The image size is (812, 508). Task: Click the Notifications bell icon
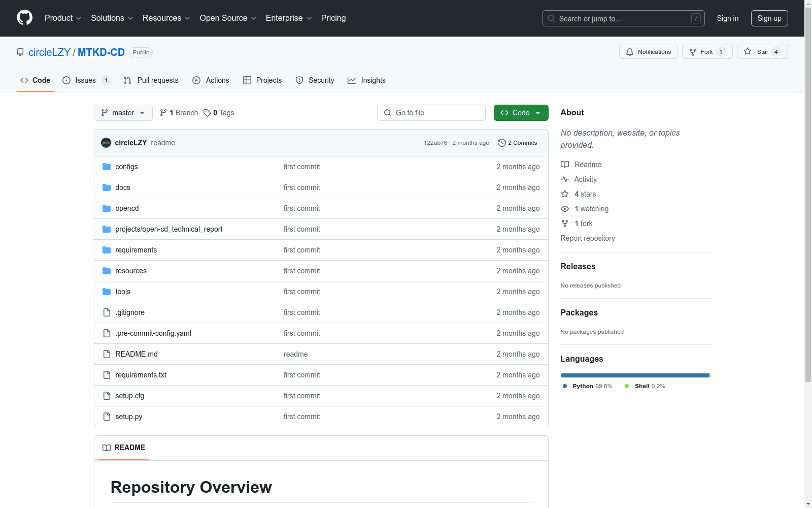tap(630, 52)
